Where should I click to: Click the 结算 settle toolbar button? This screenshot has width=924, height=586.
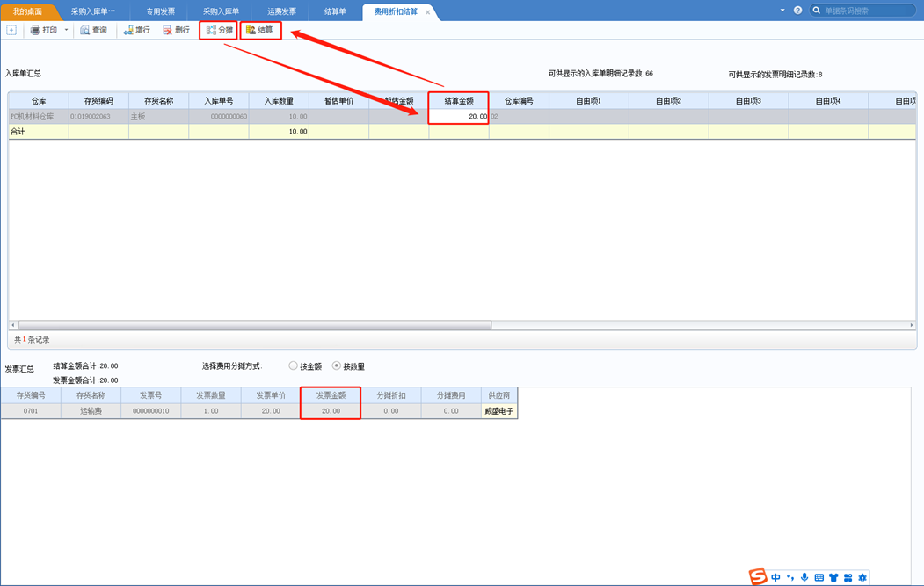260,30
